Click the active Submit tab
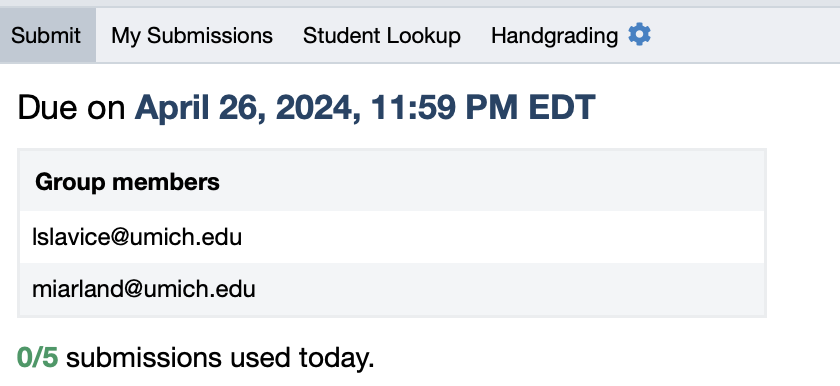The width and height of the screenshot is (840, 386). click(48, 35)
